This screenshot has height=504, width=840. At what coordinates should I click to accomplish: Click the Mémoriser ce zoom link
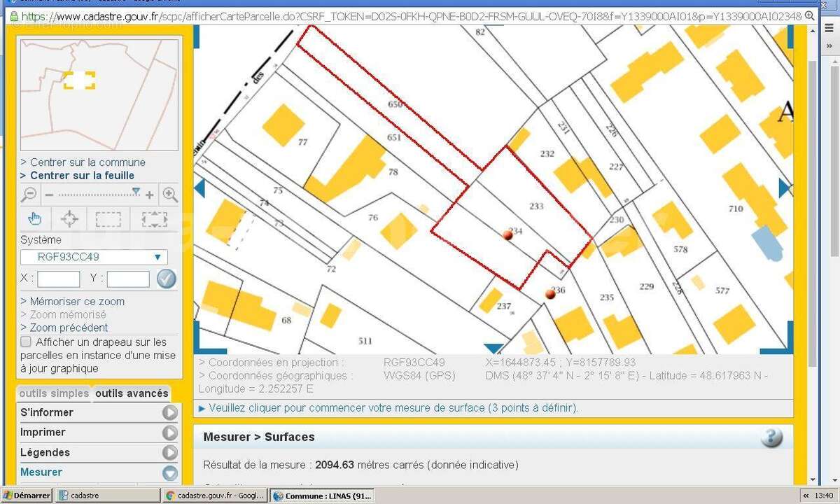tap(77, 302)
